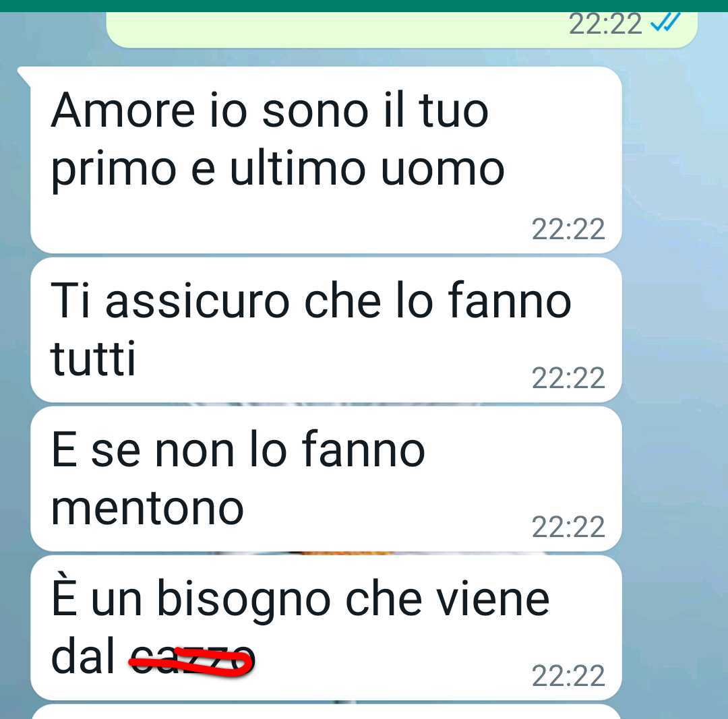This screenshot has height=719, width=728.
Task: Tap the word 'Amore' in the first message
Action: [x=123, y=111]
